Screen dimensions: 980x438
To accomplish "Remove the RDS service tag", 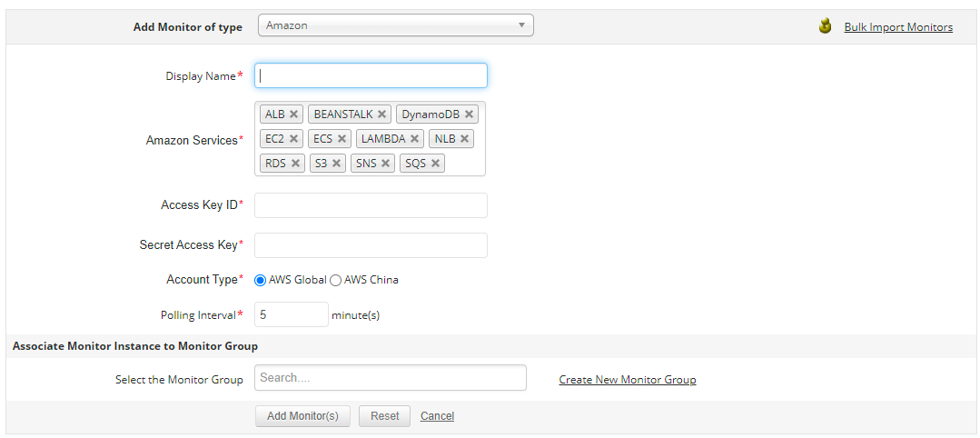I will click(295, 164).
